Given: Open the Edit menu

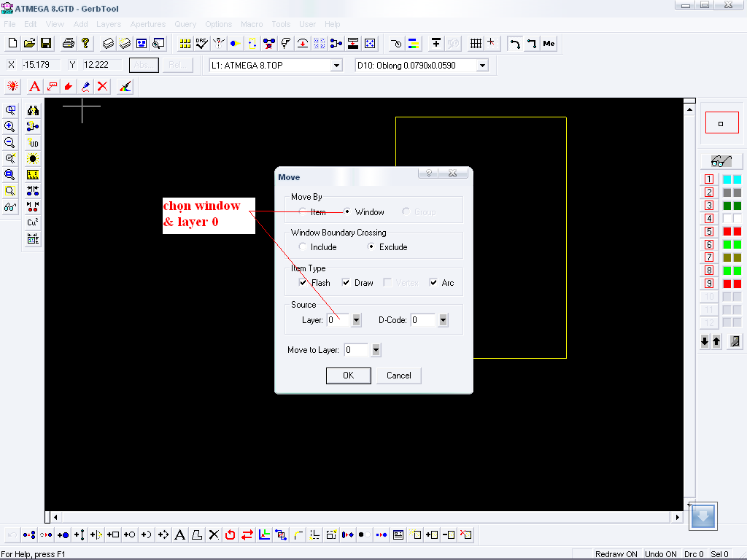Looking at the screenshot, I should pyautogui.click(x=31, y=24).
